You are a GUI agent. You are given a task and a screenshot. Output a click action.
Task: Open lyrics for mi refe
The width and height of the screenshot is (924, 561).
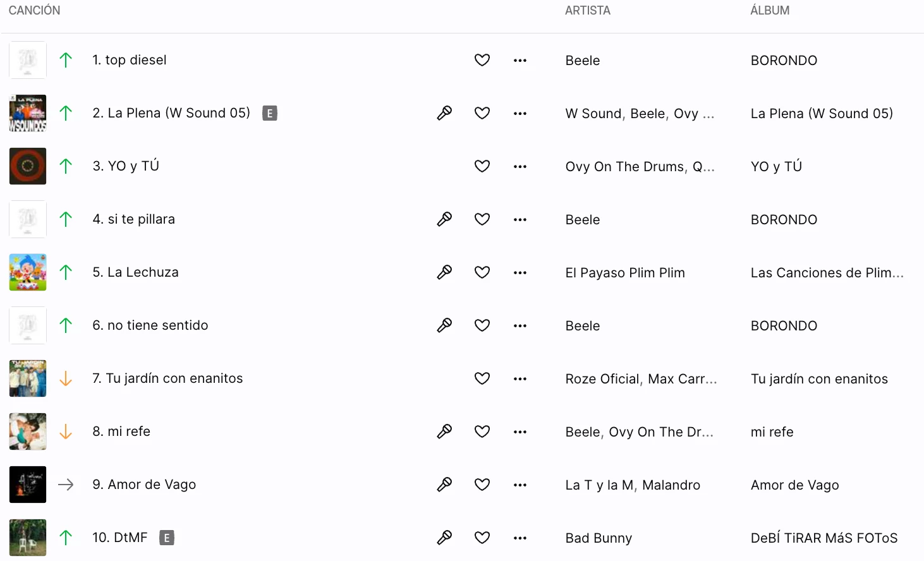click(444, 431)
